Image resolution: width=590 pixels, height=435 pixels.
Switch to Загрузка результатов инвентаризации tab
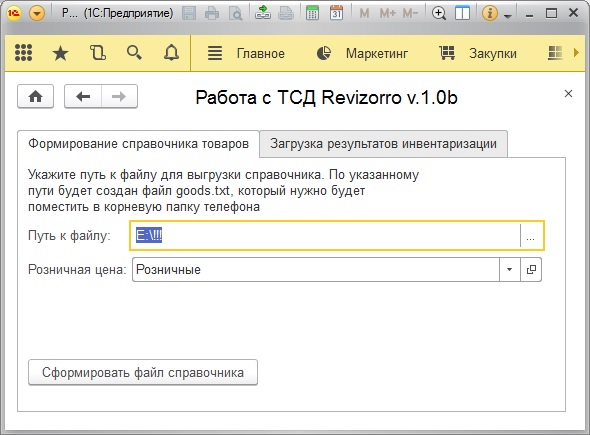pos(383,144)
